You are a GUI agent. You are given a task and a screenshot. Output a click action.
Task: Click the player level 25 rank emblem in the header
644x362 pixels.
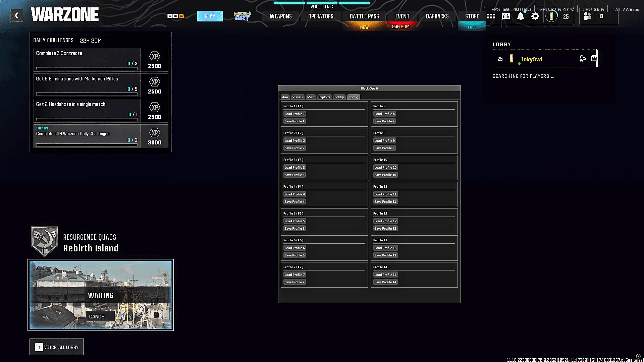[551, 16]
